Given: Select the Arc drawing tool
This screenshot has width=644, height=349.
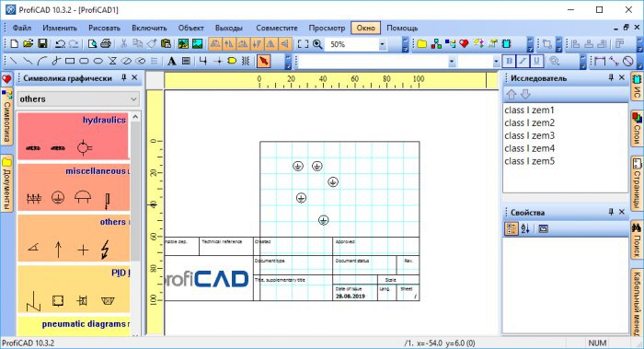Looking at the screenshot, I should (41, 62).
